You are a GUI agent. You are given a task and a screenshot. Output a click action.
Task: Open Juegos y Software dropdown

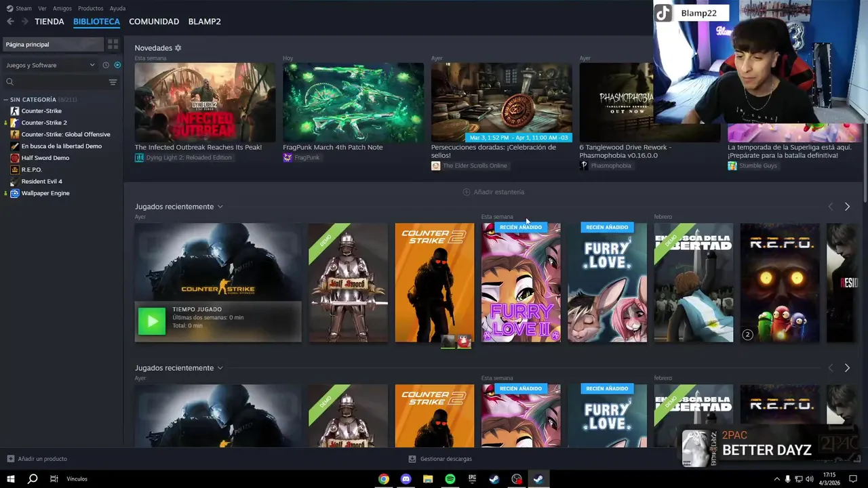51,65
